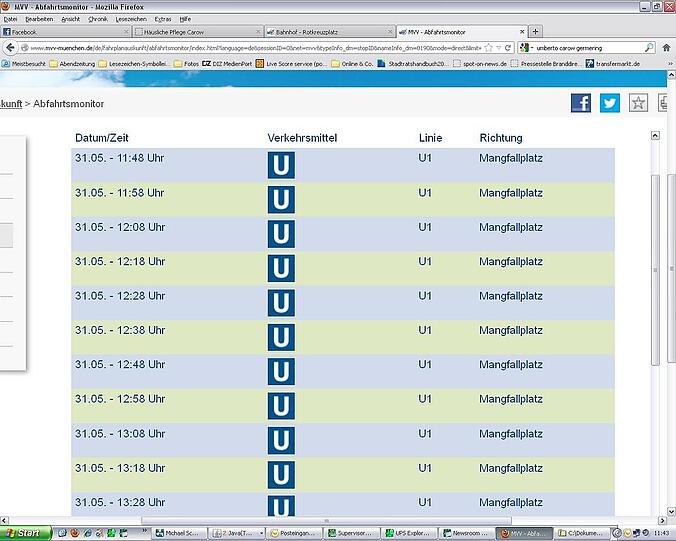Click magnifier icon in search box
The image size is (676, 541).
(650, 47)
